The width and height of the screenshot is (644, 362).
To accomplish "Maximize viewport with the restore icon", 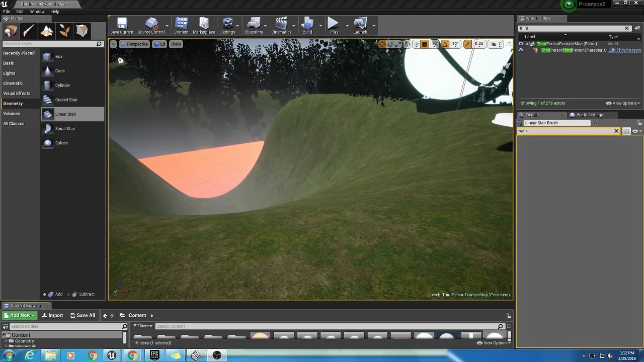I will tap(508, 44).
